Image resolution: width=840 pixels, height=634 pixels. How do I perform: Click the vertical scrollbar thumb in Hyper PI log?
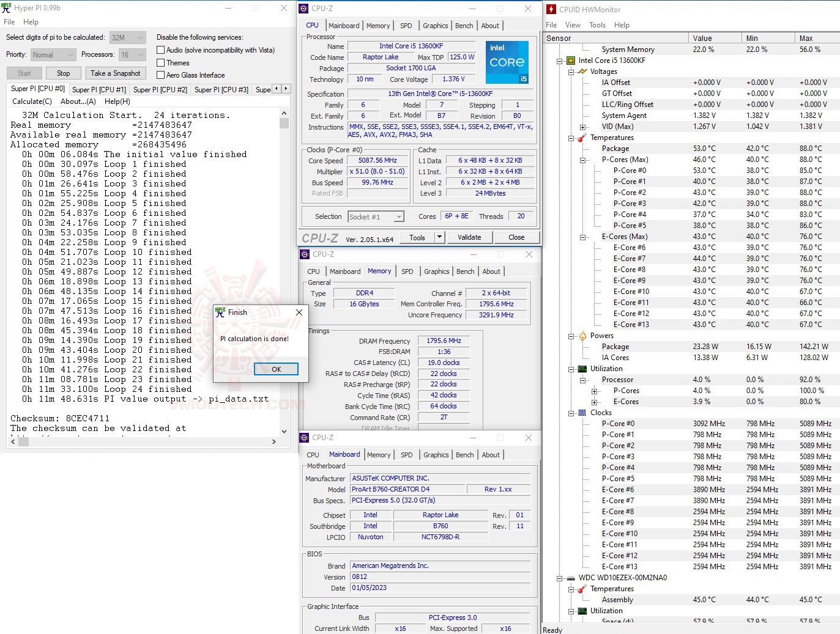coord(284,123)
